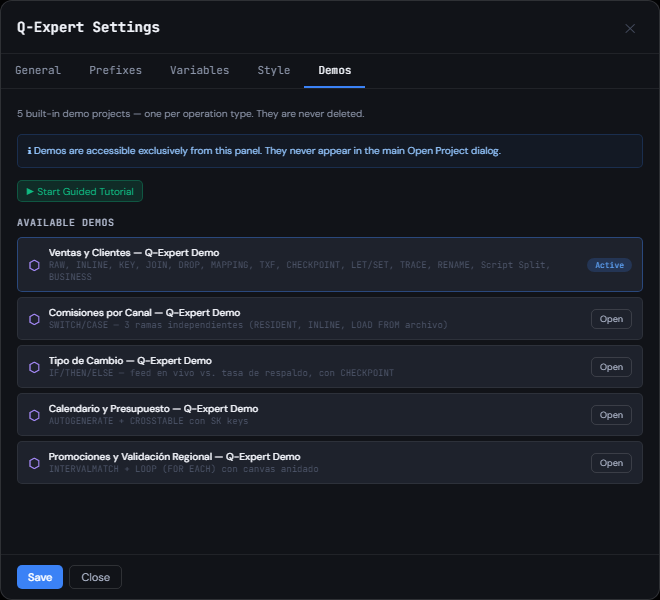Select the Style tab
This screenshot has height=600, width=660.
(x=274, y=70)
